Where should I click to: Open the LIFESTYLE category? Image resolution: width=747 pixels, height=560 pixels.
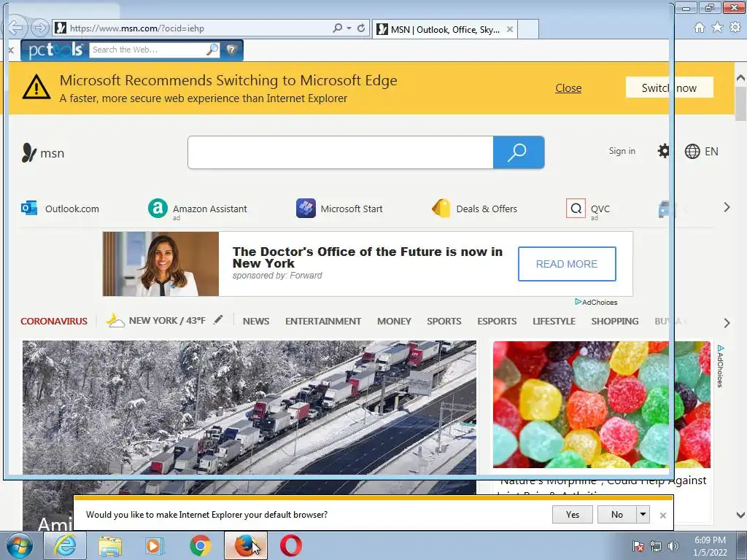coord(554,321)
